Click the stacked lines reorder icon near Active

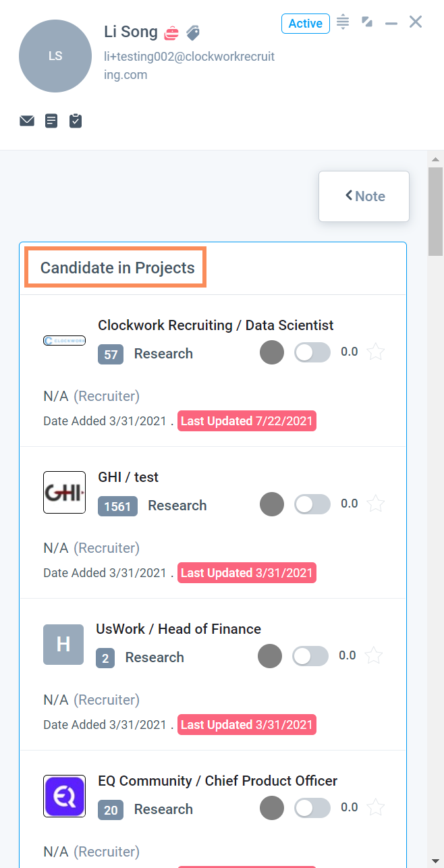(343, 22)
